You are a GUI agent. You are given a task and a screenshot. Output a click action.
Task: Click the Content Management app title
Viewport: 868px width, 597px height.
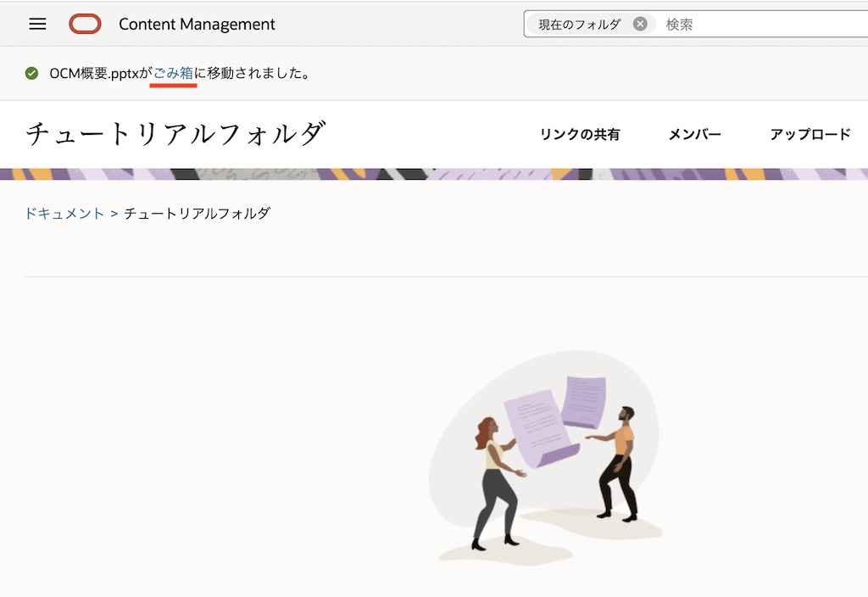195,24
